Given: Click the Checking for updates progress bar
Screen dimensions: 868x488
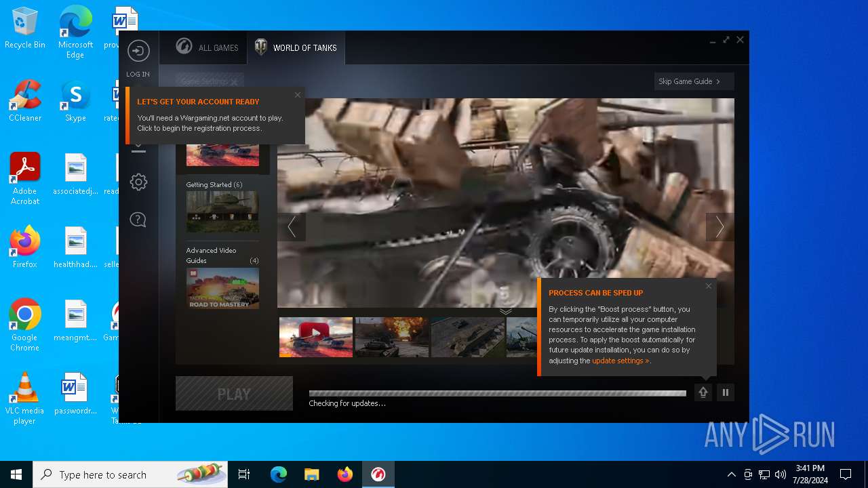Looking at the screenshot, I should click(x=498, y=393).
